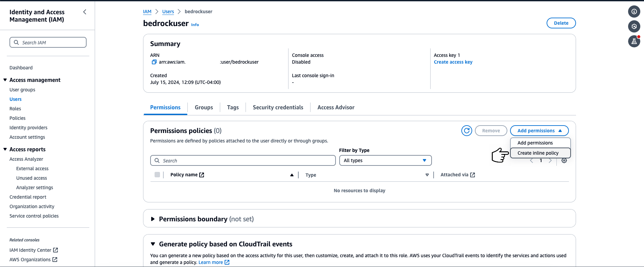
Task: Focus the Search IAM input field
Action: pos(48,42)
